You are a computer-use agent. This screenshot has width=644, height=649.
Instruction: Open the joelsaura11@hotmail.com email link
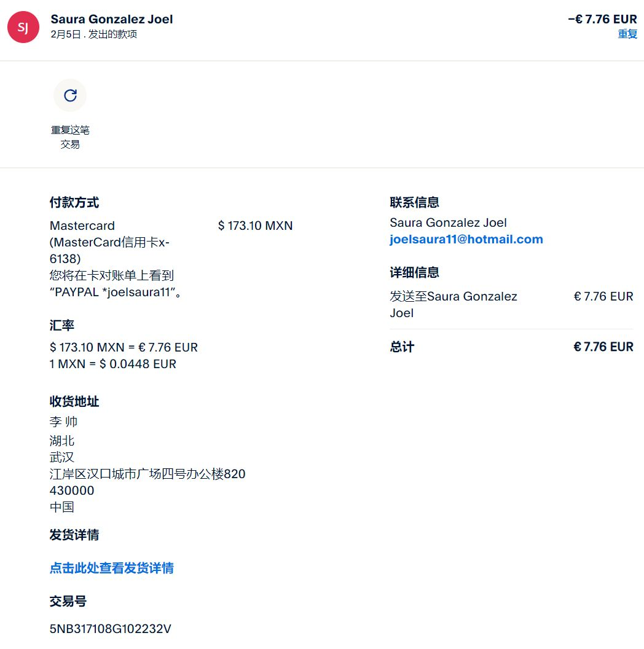click(x=466, y=239)
